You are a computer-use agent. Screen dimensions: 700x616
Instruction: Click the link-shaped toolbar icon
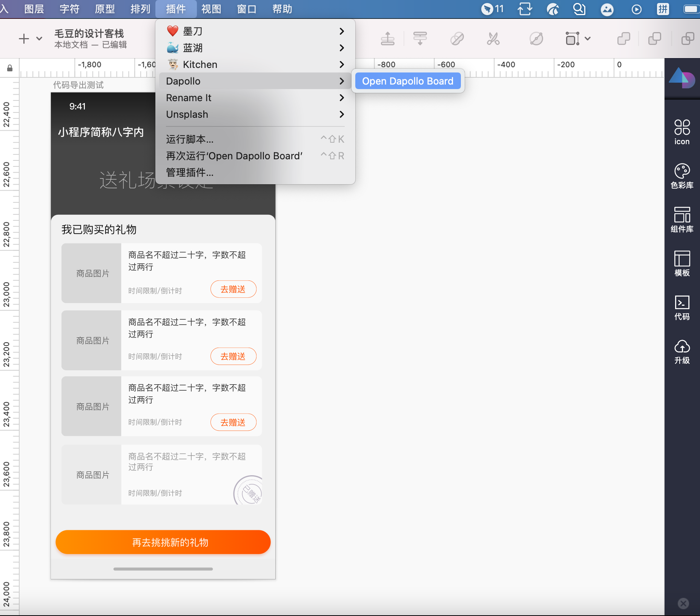coord(457,38)
